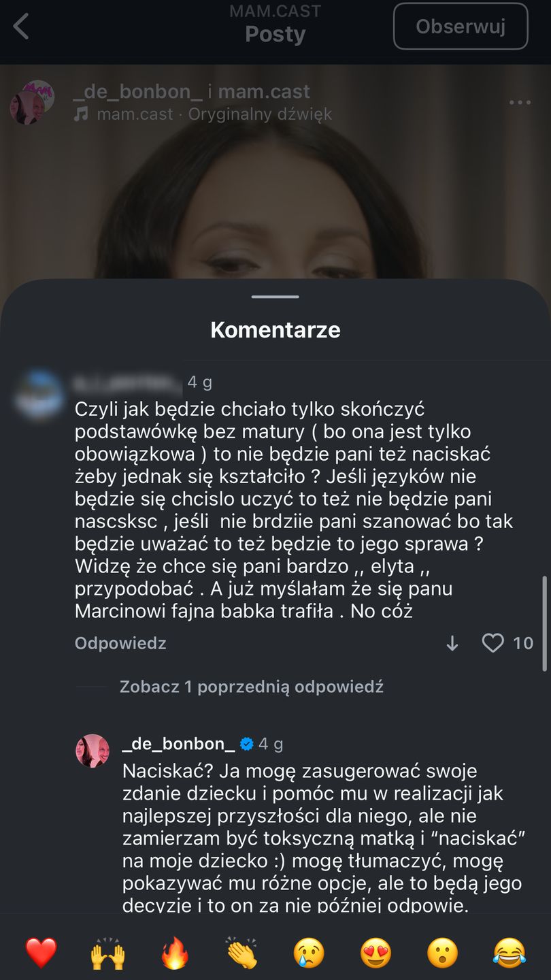Screen dimensions: 551x980
Task: Click the comments scrollbar thumb
Action: coord(544,624)
